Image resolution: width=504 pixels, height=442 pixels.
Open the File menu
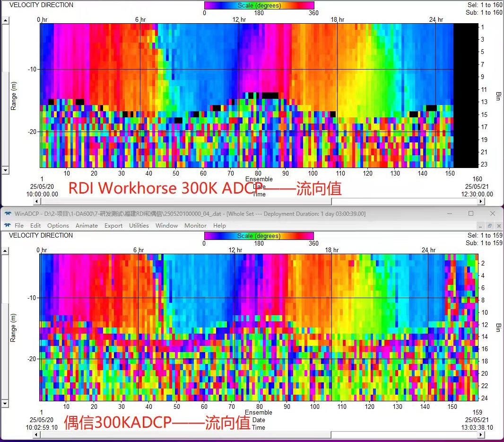[x=19, y=226]
